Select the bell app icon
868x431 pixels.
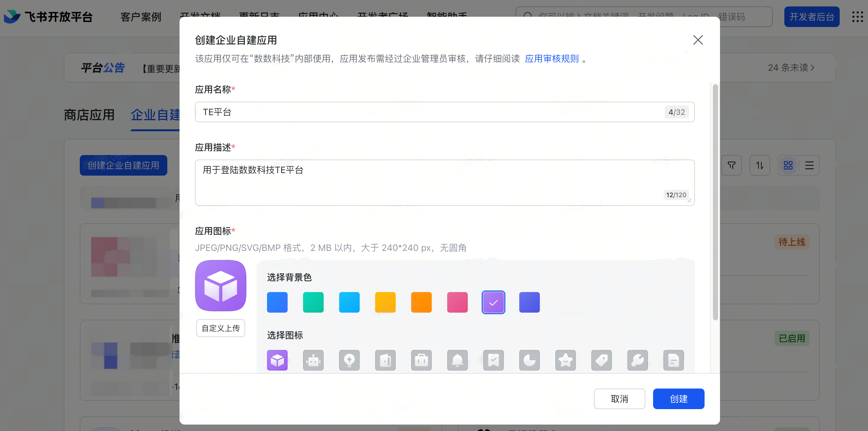click(x=457, y=360)
